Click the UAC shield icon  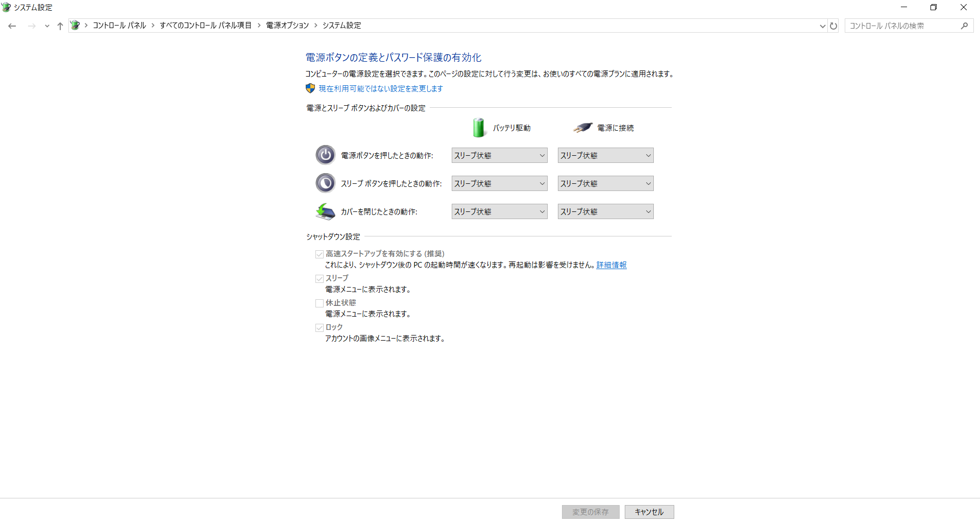[310, 88]
